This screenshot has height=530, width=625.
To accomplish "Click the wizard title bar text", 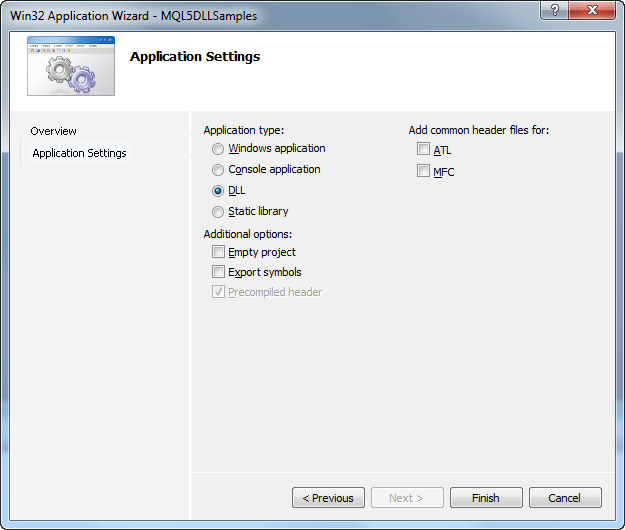I will [x=134, y=16].
